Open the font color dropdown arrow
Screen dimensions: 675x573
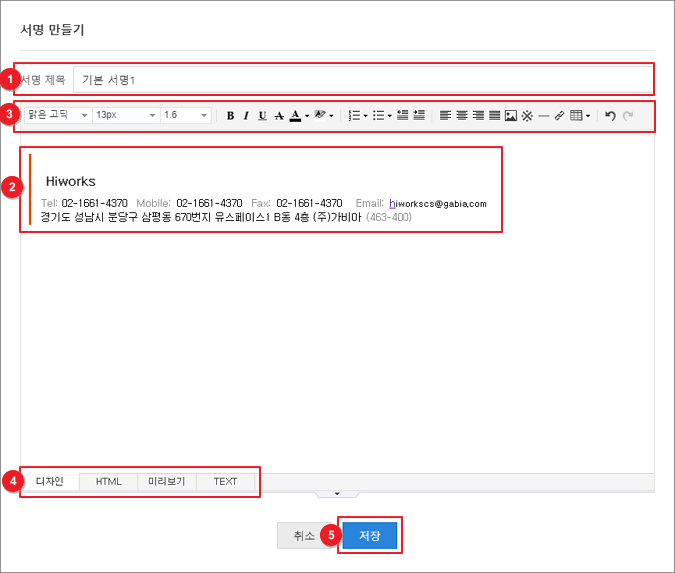click(307, 116)
